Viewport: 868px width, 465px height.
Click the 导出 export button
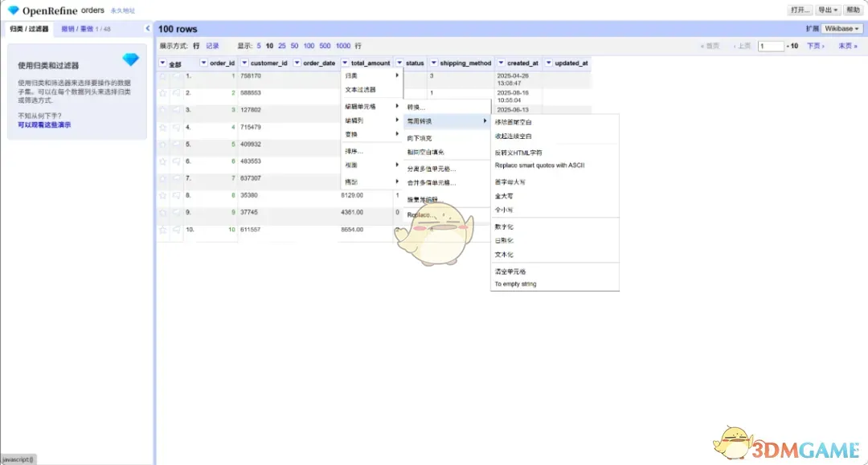coord(829,10)
